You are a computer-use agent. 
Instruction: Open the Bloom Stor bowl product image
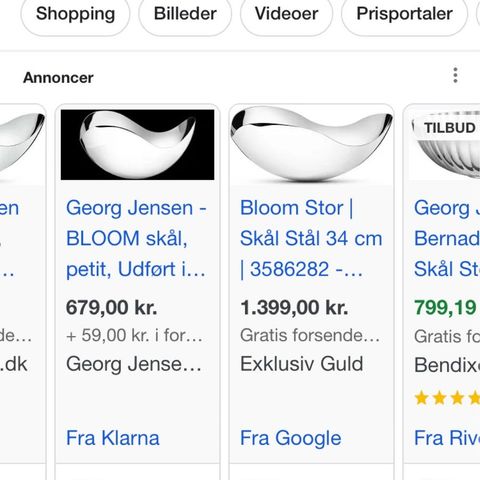pos(311,145)
